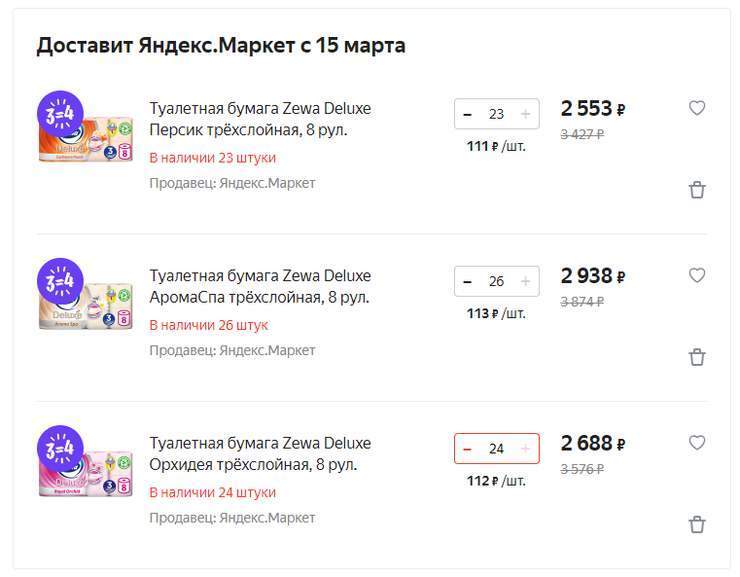
Task: Reduce quantity of Zewa АромаСпа
Action: pos(468,281)
